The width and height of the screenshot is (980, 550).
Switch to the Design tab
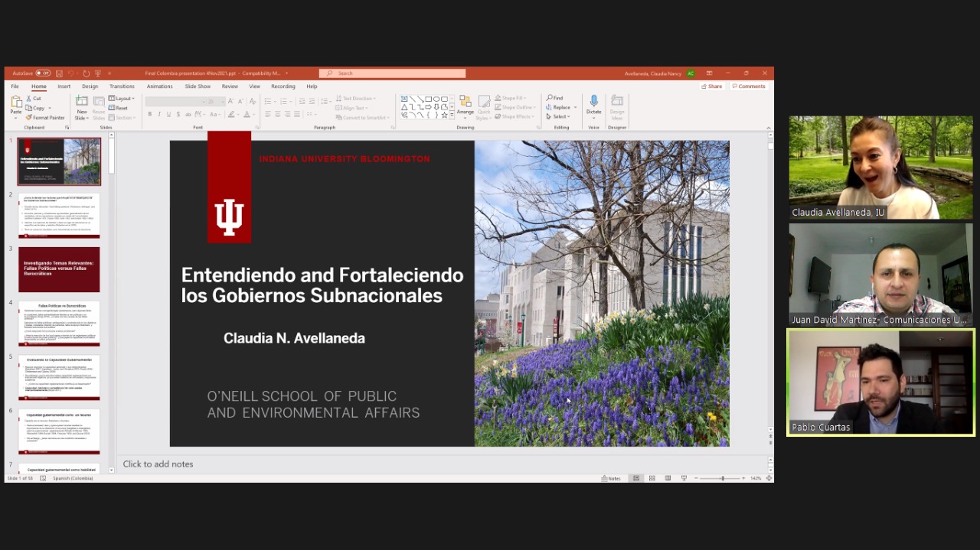tap(90, 86)
